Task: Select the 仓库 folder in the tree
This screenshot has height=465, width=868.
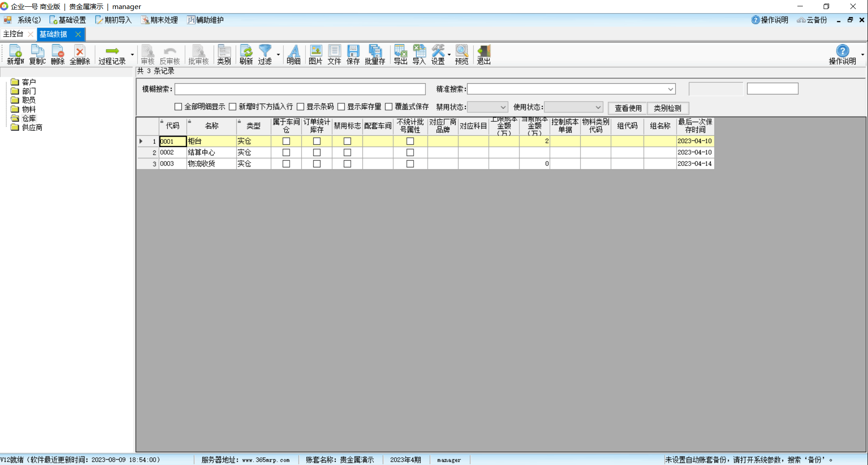Action: [x=29, y=119]
